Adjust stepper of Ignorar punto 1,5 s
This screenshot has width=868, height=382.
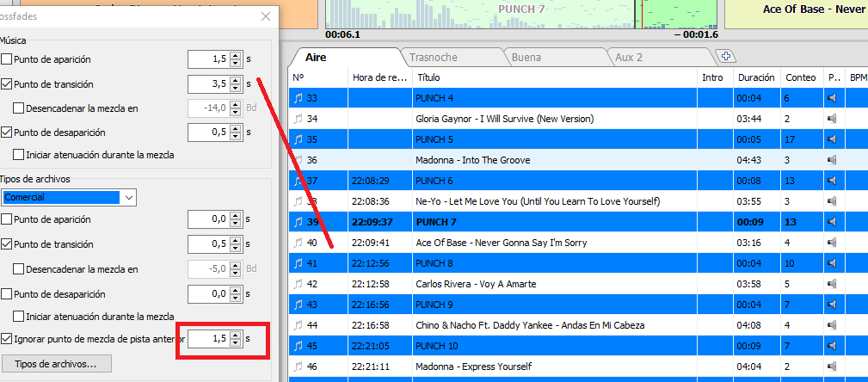pos(236,339)
